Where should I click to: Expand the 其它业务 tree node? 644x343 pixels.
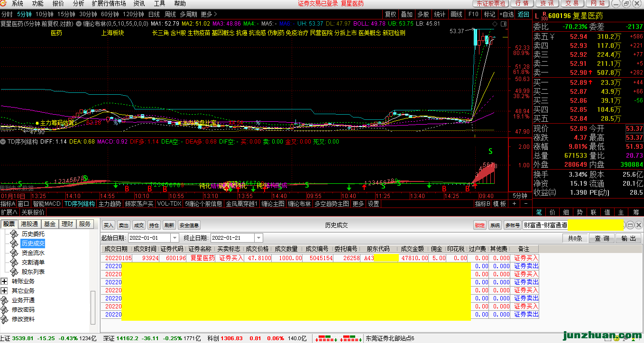(x=5, y=291)
